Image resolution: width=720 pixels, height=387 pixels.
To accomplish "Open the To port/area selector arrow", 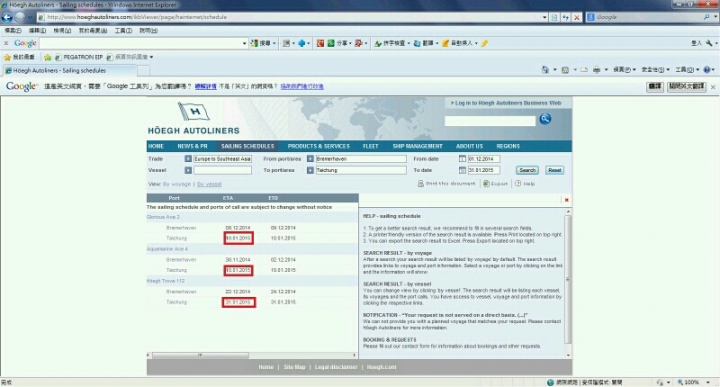I will click(x=310, y=170).
